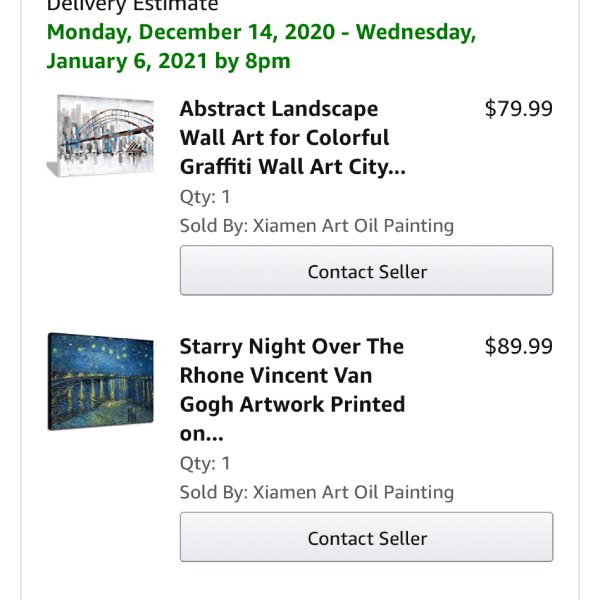Screen dimensions: 600x600
Task: Click "Gogh Artwork Printed" title line
Action: (292, 405)
